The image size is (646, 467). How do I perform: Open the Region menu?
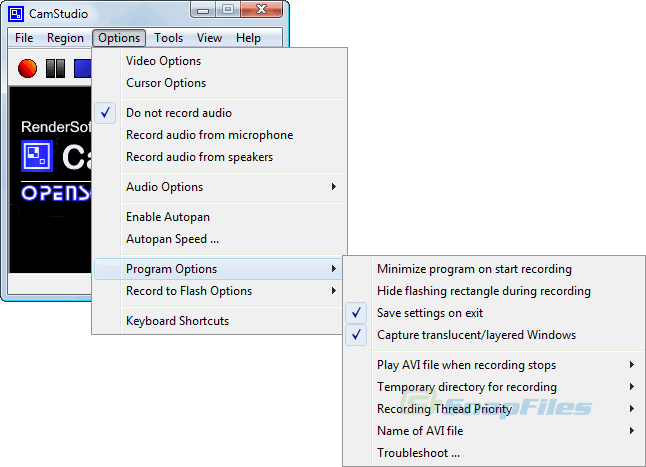tap(65, 38)
